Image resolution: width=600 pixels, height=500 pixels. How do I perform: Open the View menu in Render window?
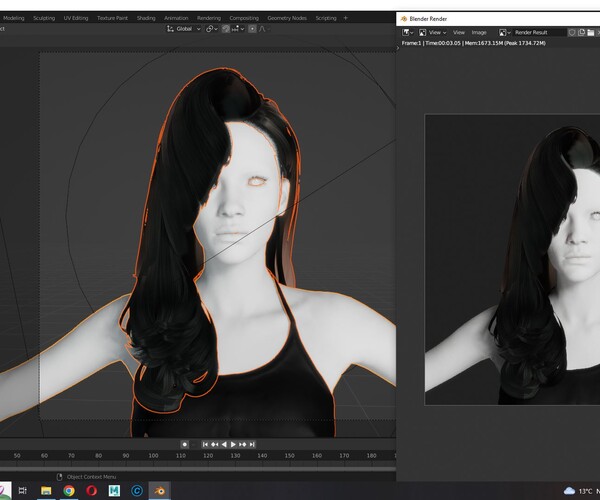pos(459,33)
